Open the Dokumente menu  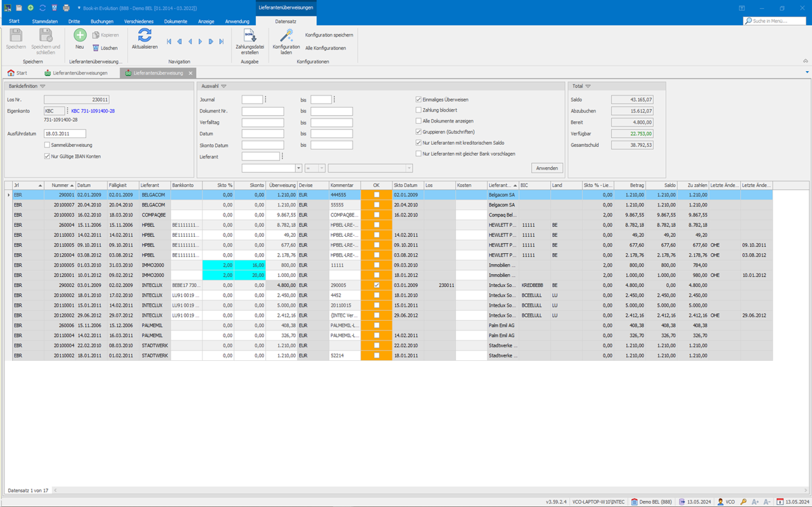[x=176, y=21]
